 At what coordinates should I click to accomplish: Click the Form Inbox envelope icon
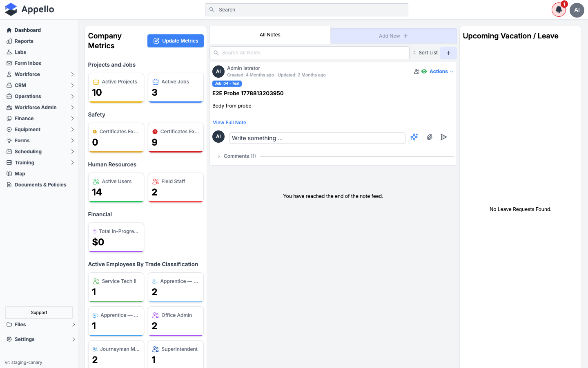tap(9, 63)
